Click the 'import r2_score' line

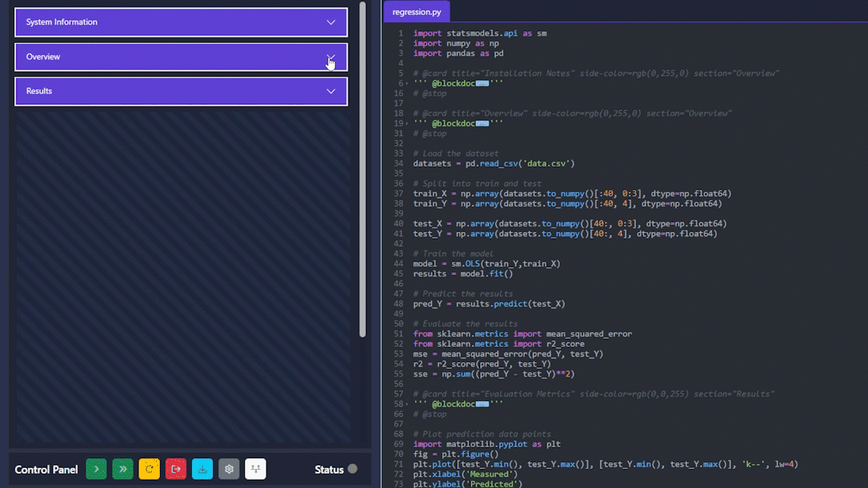(499, 344)
